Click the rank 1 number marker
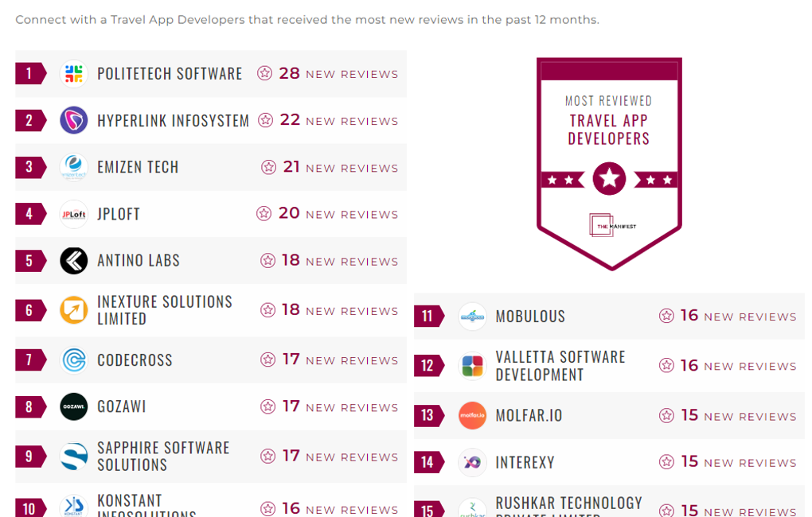This screenshot has width=812, height=517. [x=29, y=74]
